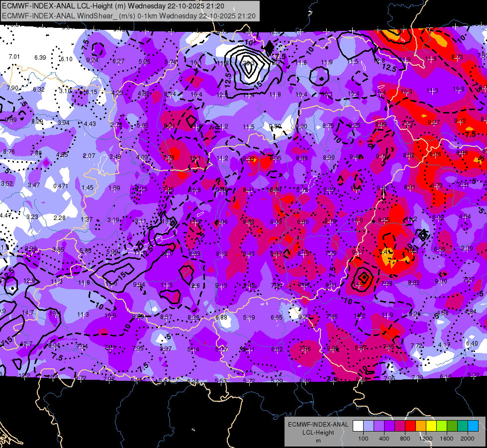The height and width of the screenshot is (448, 487).
Task: Click the pale lavender legend swatch
Action: click(x=369, y=426)
